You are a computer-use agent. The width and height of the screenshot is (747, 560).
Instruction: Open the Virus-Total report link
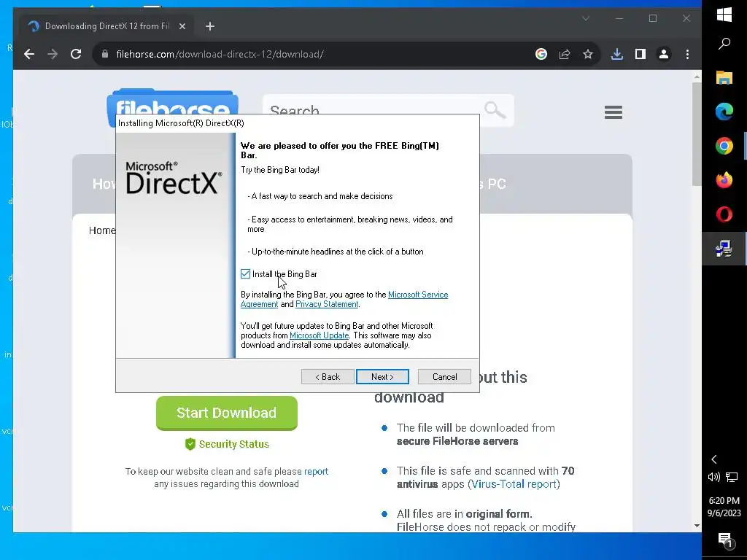[514, 484]
